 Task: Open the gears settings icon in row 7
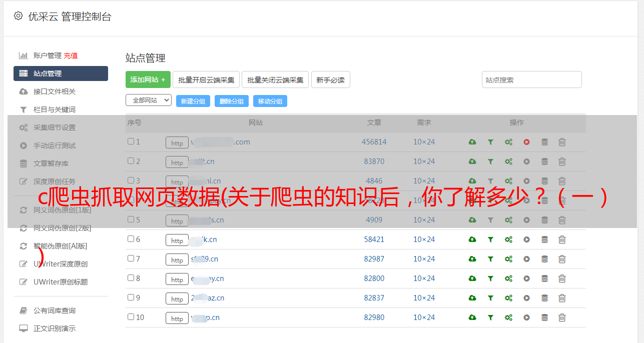(508, 259)
